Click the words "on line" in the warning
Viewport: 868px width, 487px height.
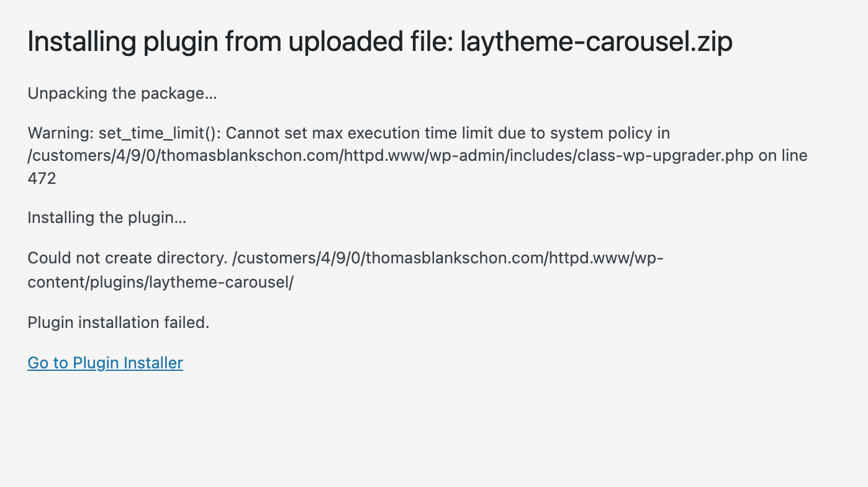tap(783, 155)
